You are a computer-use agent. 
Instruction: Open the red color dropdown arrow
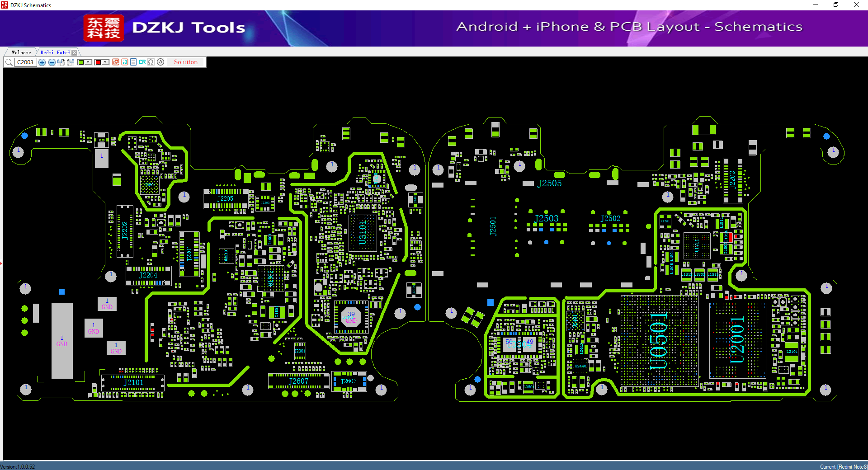(105, 62)
